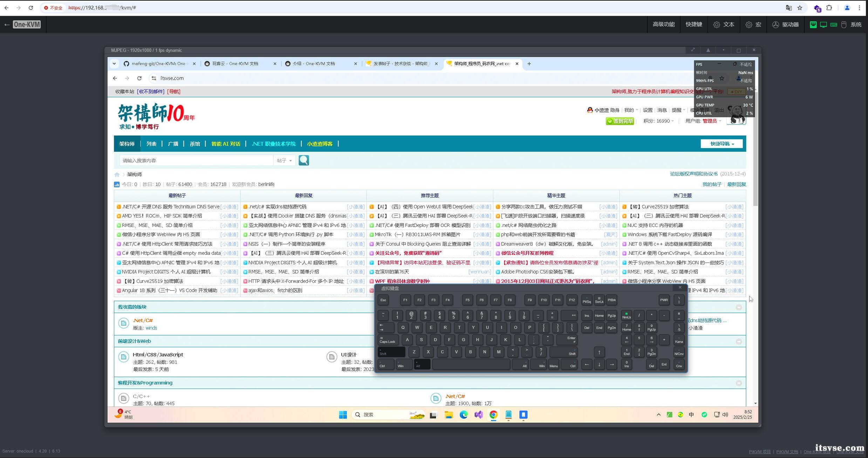
Task: Toggle right Shift on the virtual keyboard
Action: (563, 352)
